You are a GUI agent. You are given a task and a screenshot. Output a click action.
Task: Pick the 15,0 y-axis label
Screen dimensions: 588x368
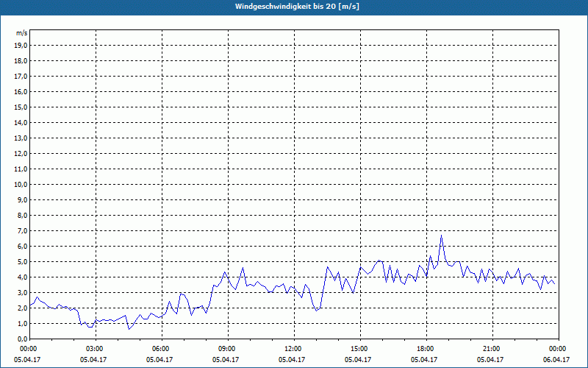(21, 107)
